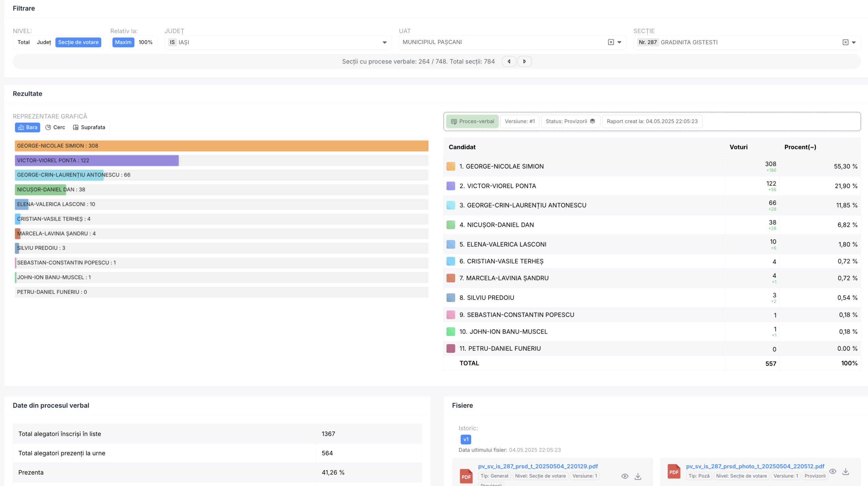The width and height of the screenshot is (868, 486).
Task: Open the Proces-verbal button
Action: [x=472, y=121]
